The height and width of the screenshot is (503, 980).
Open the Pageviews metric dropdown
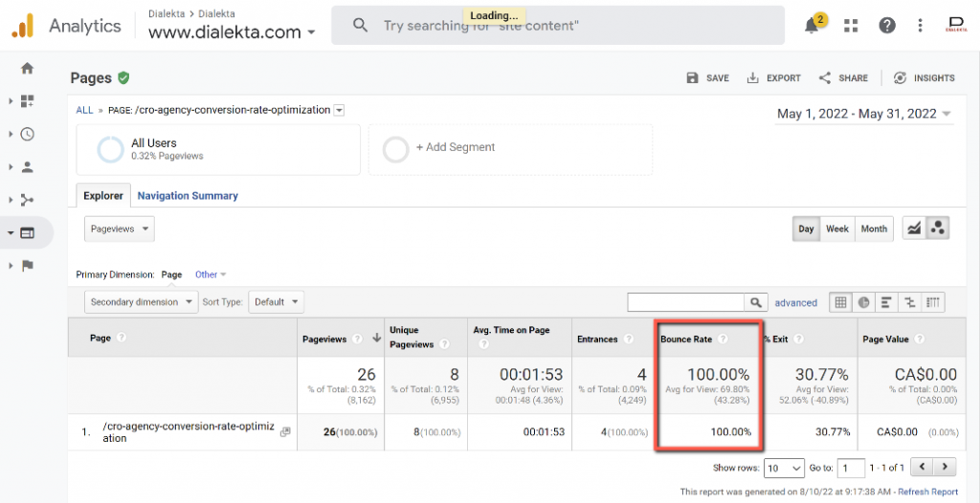click(120, 229)
